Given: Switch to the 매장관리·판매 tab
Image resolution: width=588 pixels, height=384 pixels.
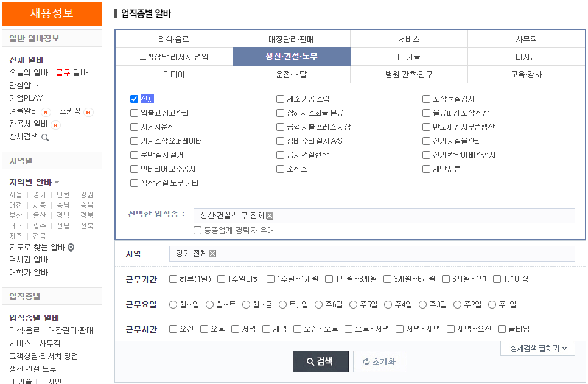Looking at the screenshot, I should coord(292,39).
